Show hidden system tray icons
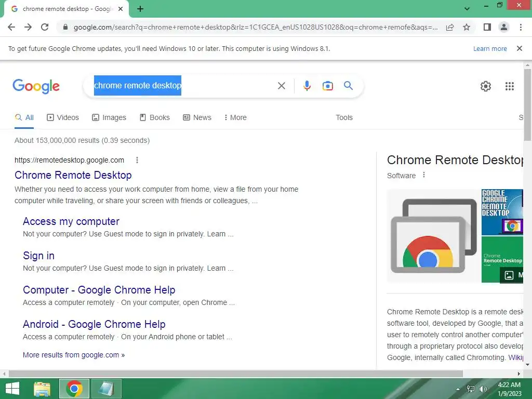Image resolution: width=532 pixels, height=399 pixels. pos(458,389)
